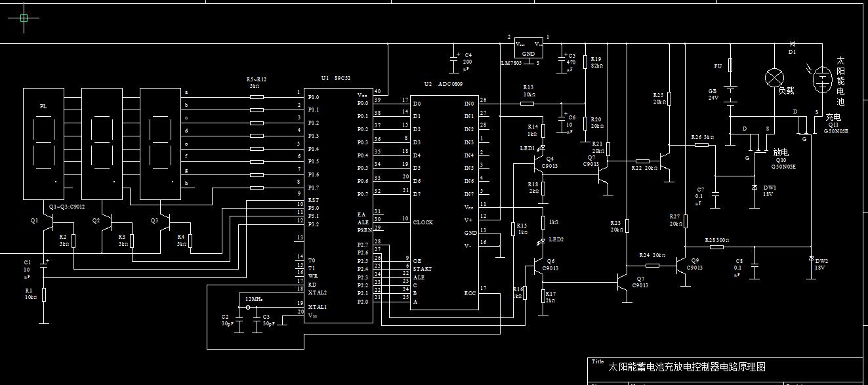Select the title text 太阳能蓄电池充放电控制器电路原理图
Viewport: 868px width, 385px height.
point(687,367)
